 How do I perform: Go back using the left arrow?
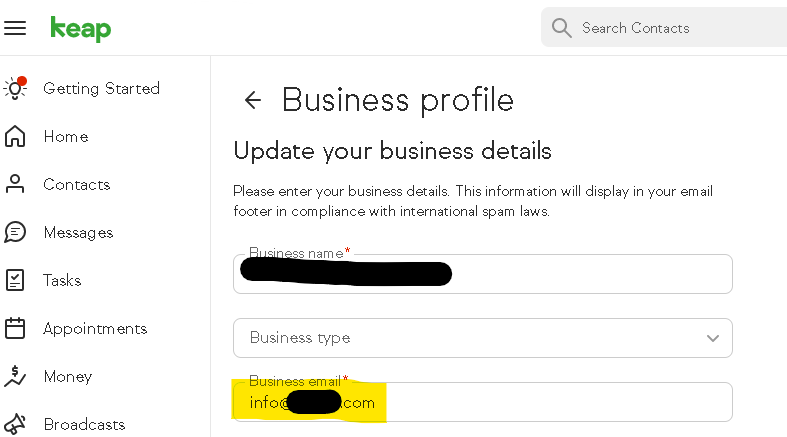[x=253, y=100]
